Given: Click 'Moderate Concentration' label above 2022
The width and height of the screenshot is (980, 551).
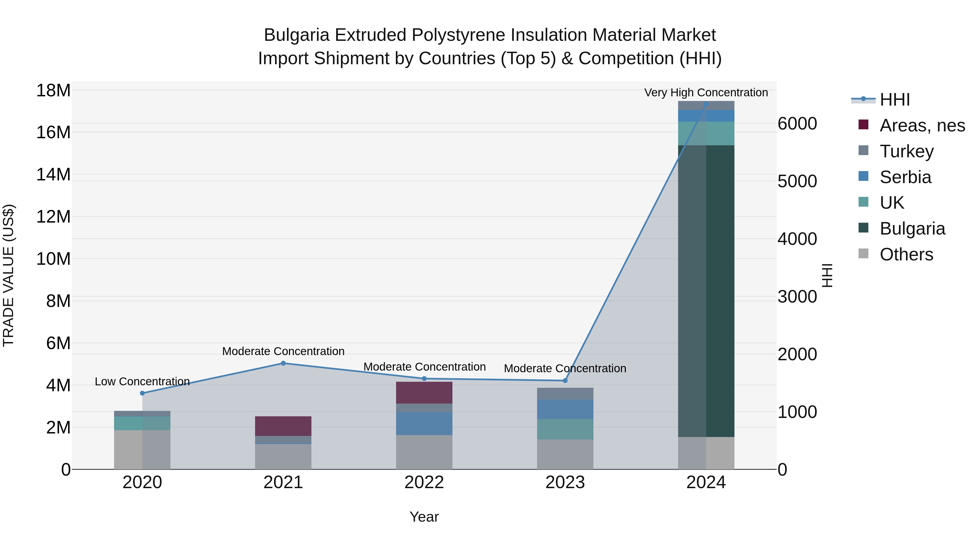Looking at the screenshot, I should 425,367.
